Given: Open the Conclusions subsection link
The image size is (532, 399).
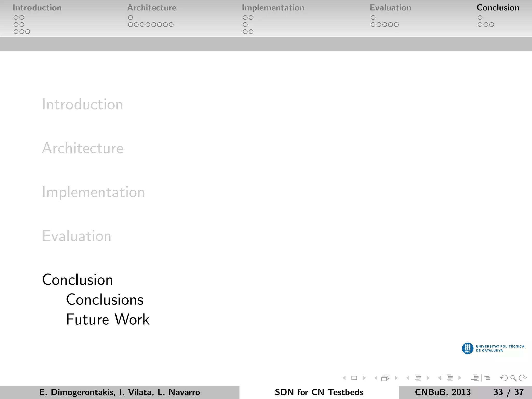Looking at the screenshot, I should (x=105, y=300).
